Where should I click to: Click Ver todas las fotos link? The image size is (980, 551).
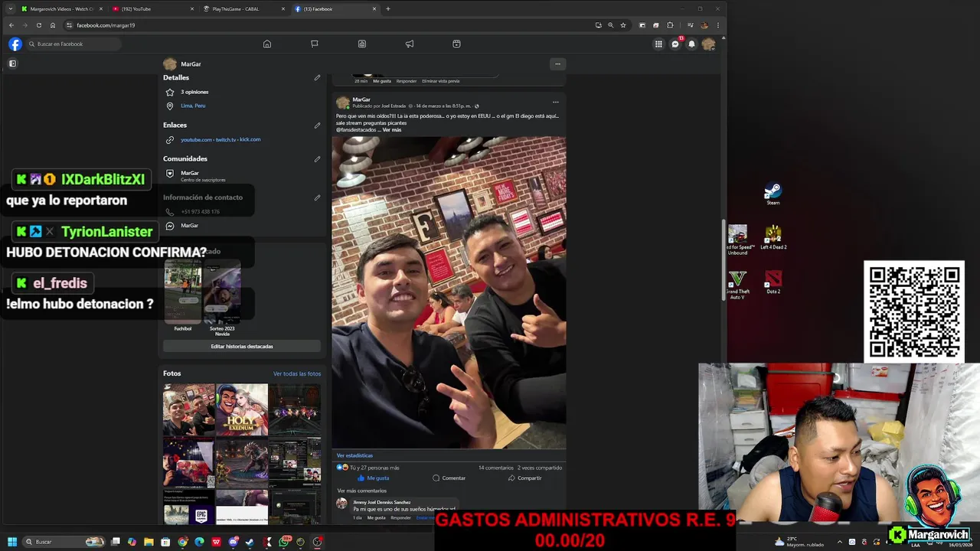click(x=297, y=373)
